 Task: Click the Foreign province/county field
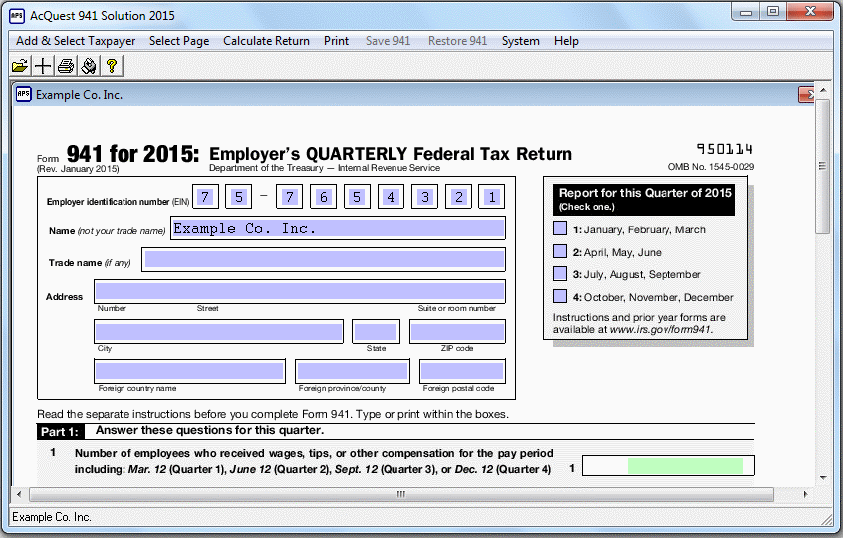coord(352,371)
